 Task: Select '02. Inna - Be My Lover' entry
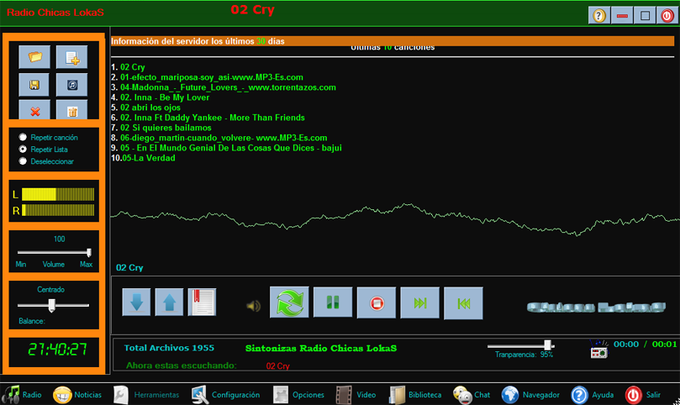coord(165,98)
